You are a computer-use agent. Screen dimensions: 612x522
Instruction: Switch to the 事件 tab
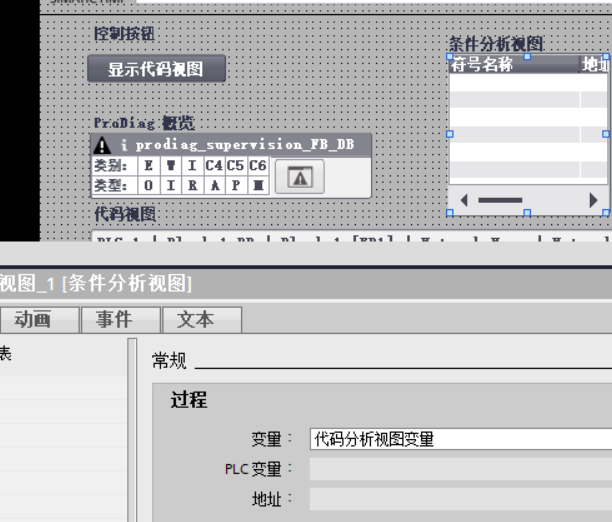121,320
